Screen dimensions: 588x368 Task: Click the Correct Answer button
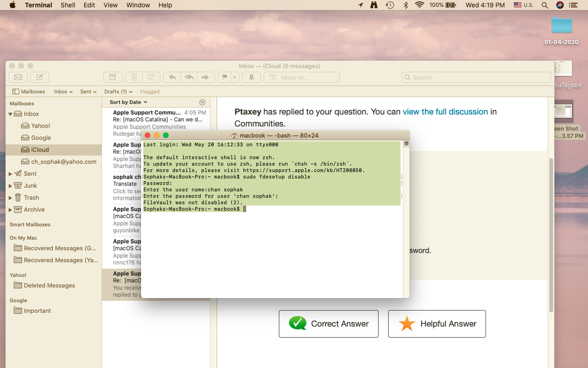[328, 324]
